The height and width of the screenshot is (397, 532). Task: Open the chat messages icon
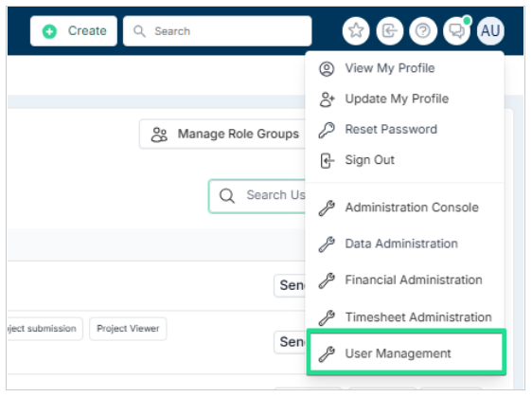click(456, 31)
